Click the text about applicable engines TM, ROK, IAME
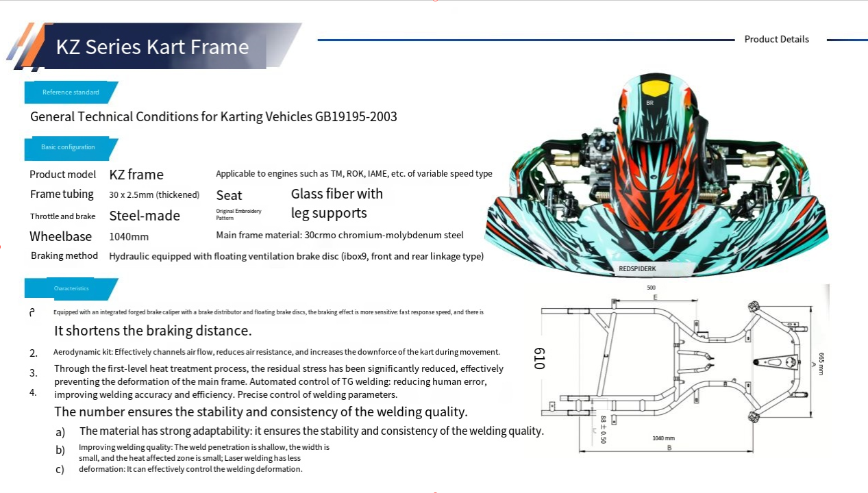868x493 pixels. coord(354,174)
